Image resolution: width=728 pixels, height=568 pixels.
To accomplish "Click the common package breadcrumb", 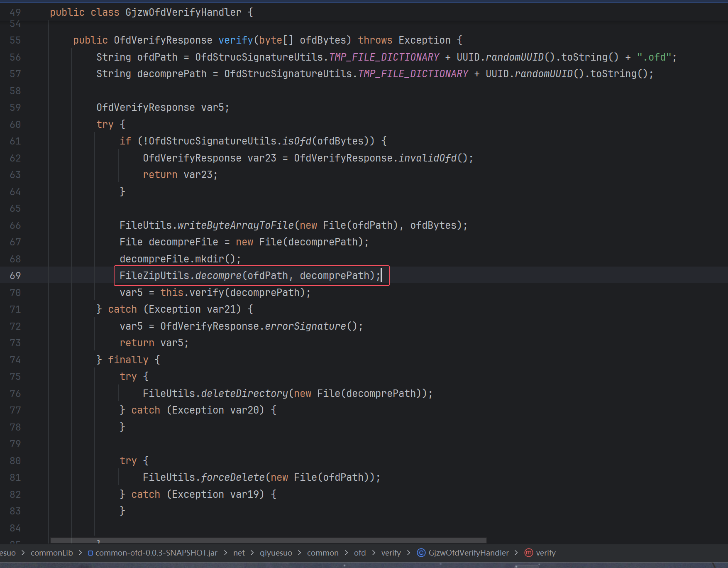I will pyautogui.click(x=322, y=553).
